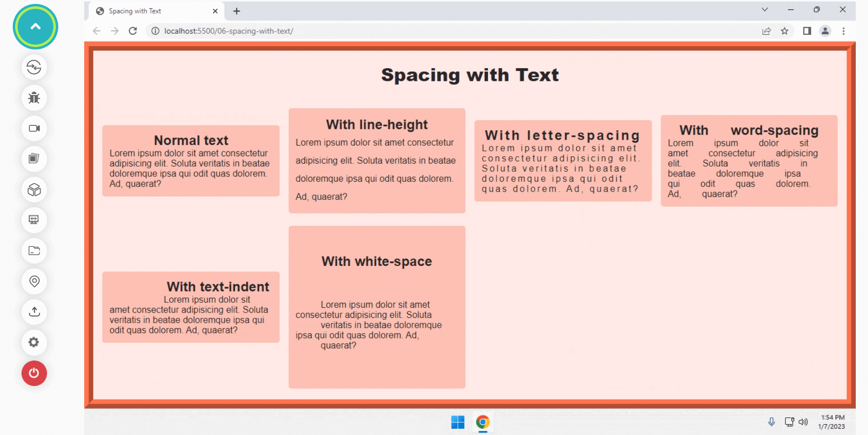
Task: Open the Chrome profile avatar icon
Action: (825, 31)
